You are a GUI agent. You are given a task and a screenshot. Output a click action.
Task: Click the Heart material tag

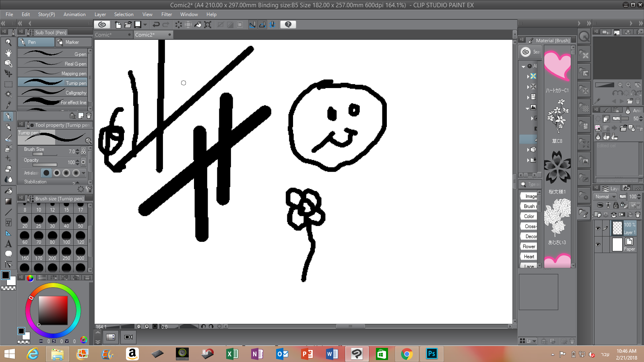[x=528, y=256]
